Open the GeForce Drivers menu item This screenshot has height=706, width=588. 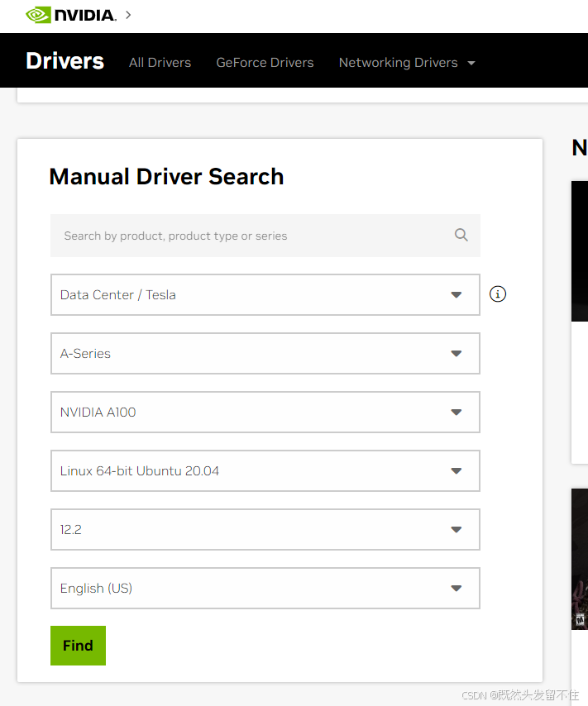click(265, 63)
